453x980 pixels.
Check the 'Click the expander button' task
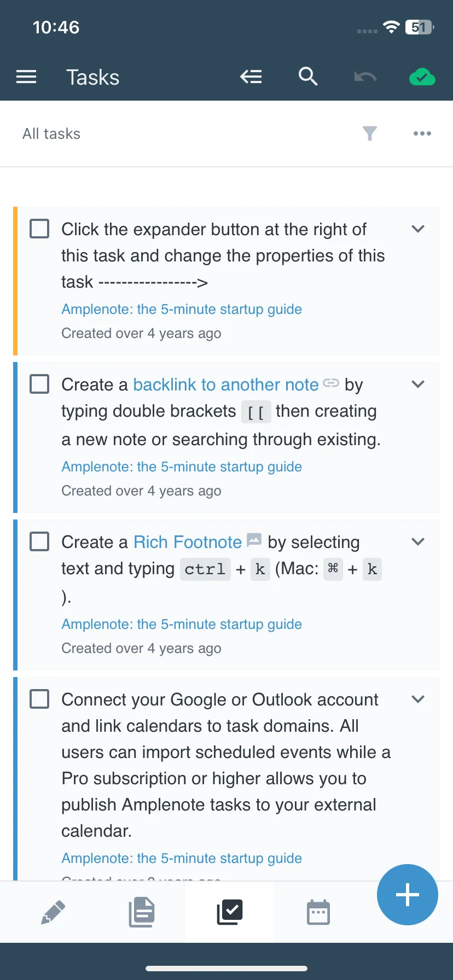(39, 229)
